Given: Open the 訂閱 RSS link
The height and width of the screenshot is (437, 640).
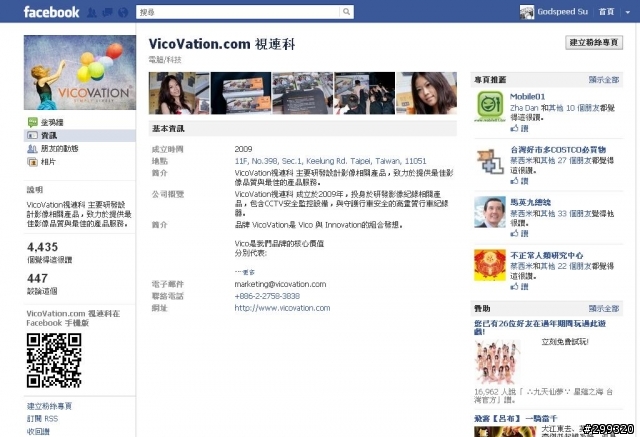Looking at the screenshot, I should pyautogui.click(x=42, y=419).
